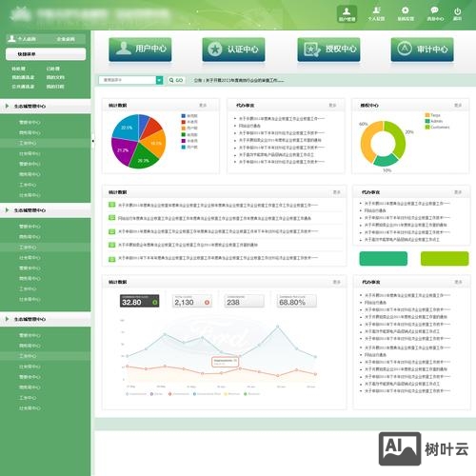Click the teal 10% donut segment
The image size is (476, 476).
point(386,160)
